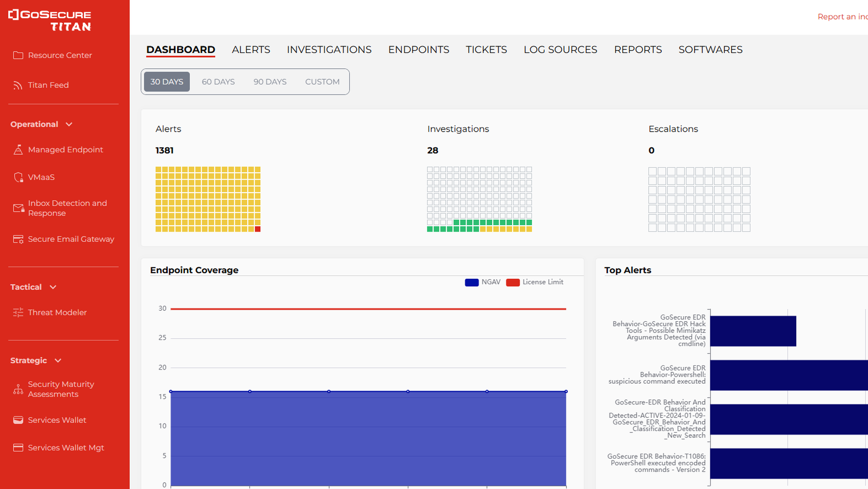
Task: Open VMaaS page
Action: point(41,177)
